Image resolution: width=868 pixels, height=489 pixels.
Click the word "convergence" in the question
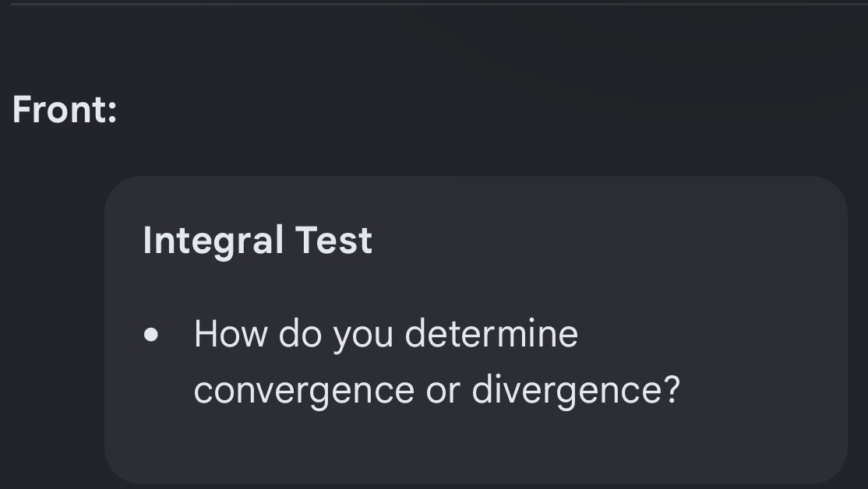coord(305,391)
